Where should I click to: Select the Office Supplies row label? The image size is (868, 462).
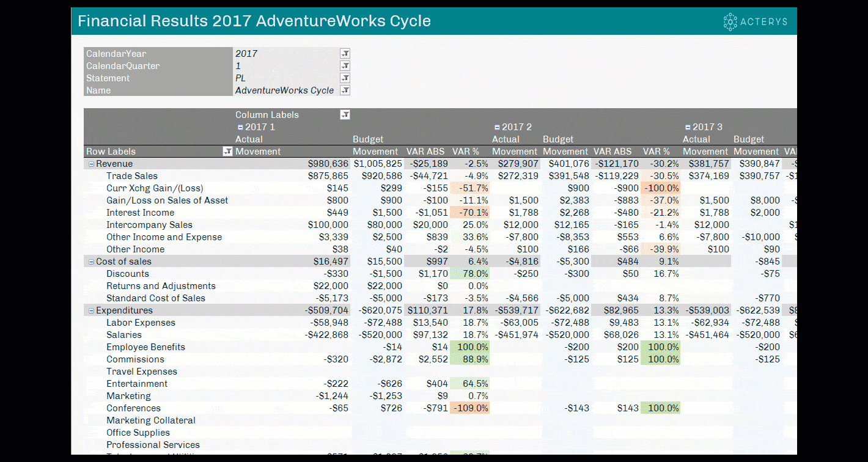[x=138, y=433]
